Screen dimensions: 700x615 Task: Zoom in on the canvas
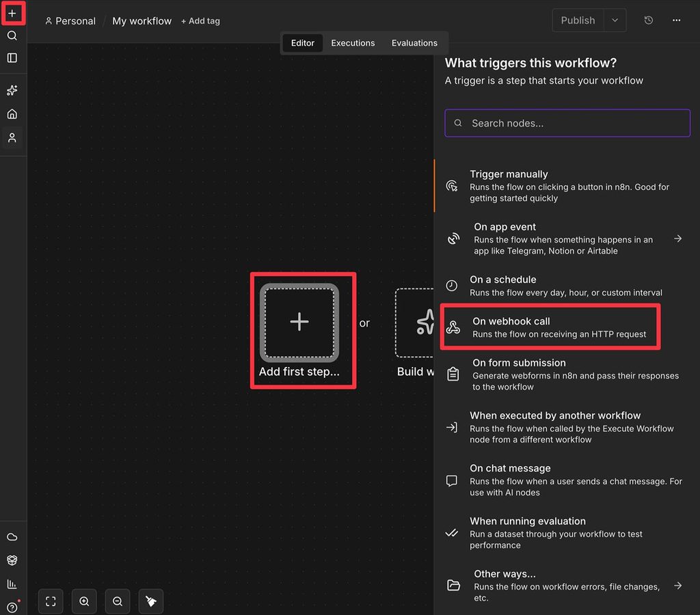[x=84, y=601]
